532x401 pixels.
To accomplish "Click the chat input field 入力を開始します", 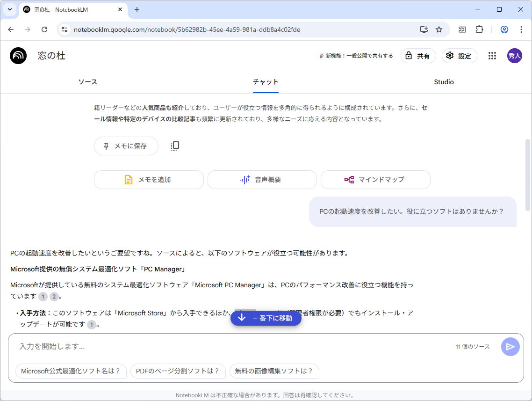I will [x=187, y=346].
